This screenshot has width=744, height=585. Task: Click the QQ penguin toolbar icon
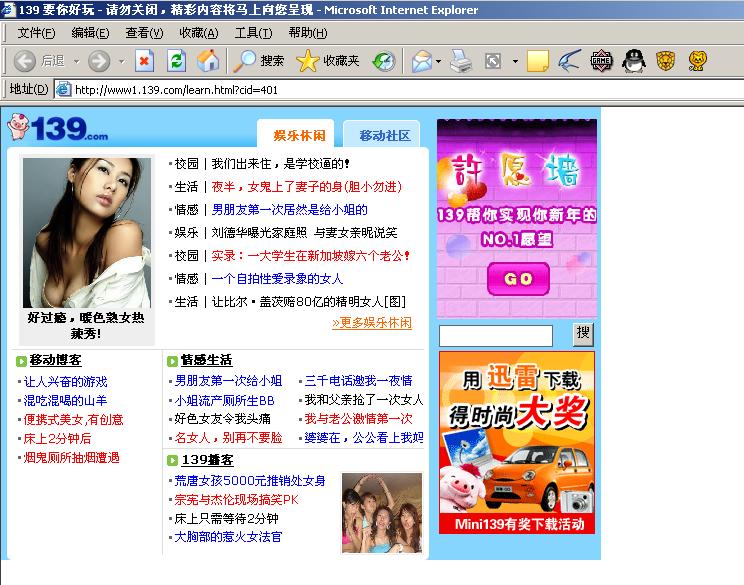click(633, 61)
